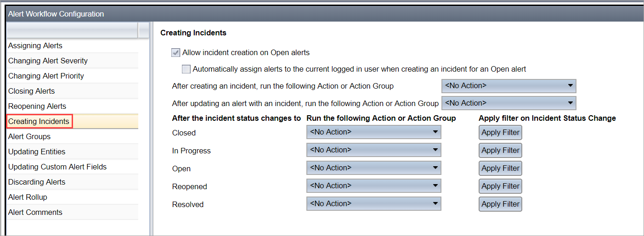Expand the Open status action dropdown
644x236 pixels.
click(x=374, y=168)
